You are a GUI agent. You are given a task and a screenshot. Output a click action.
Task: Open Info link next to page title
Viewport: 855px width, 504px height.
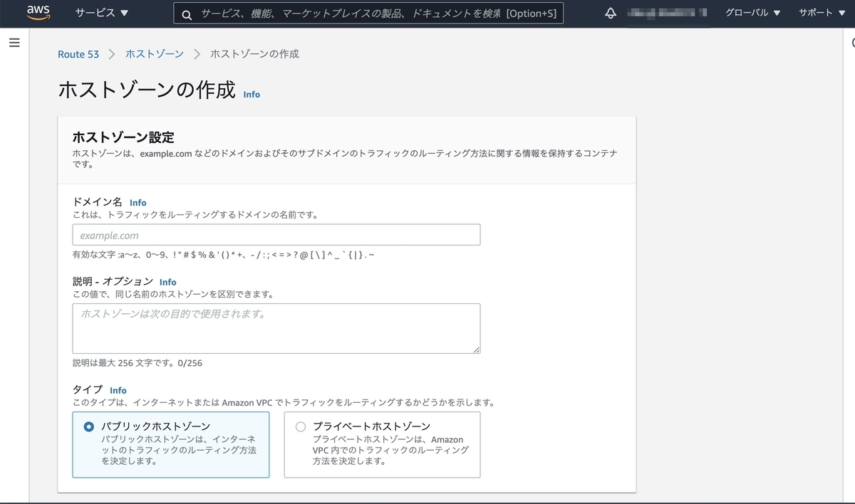pyautogui.click(x=252, y=94)
